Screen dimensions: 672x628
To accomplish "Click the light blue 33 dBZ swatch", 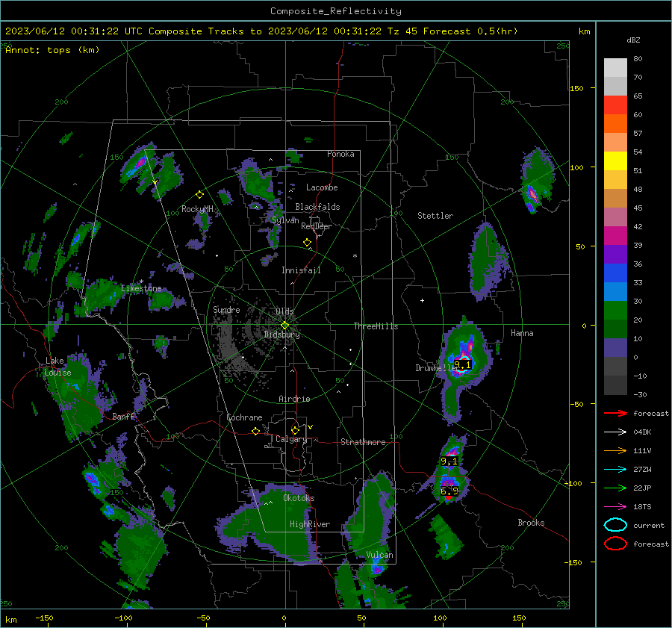I will [615, 292].
